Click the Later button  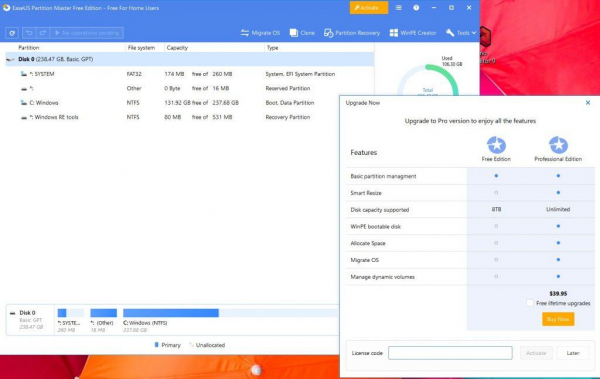click(x=573, y=353)
